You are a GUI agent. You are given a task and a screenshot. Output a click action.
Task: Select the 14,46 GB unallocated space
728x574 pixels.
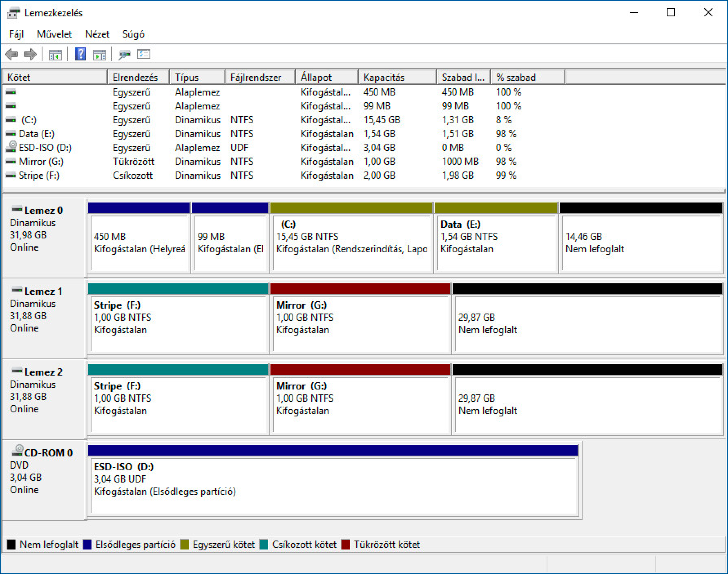click(x=641, y=238)
